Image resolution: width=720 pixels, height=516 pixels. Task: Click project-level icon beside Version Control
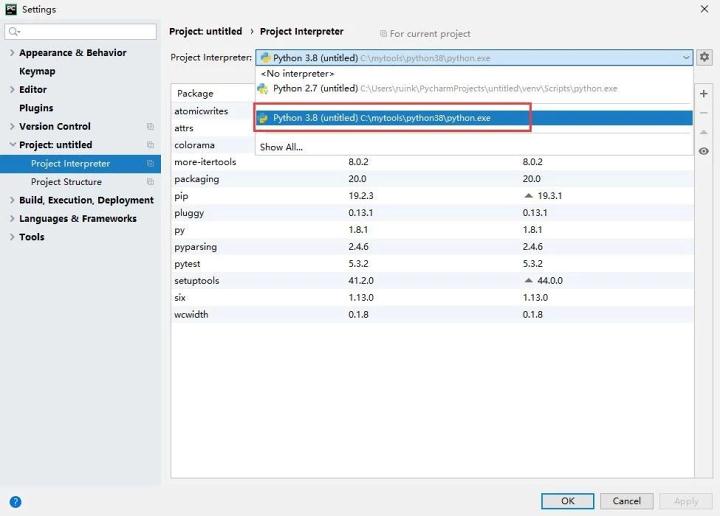point(150,126)
